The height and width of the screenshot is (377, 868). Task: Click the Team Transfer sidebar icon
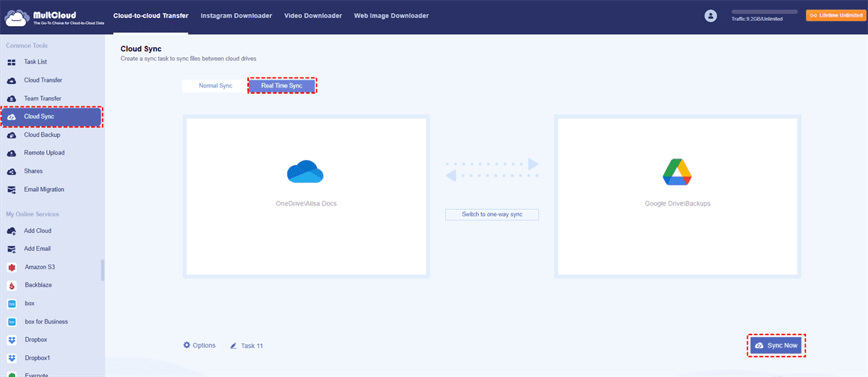[12, 98]
